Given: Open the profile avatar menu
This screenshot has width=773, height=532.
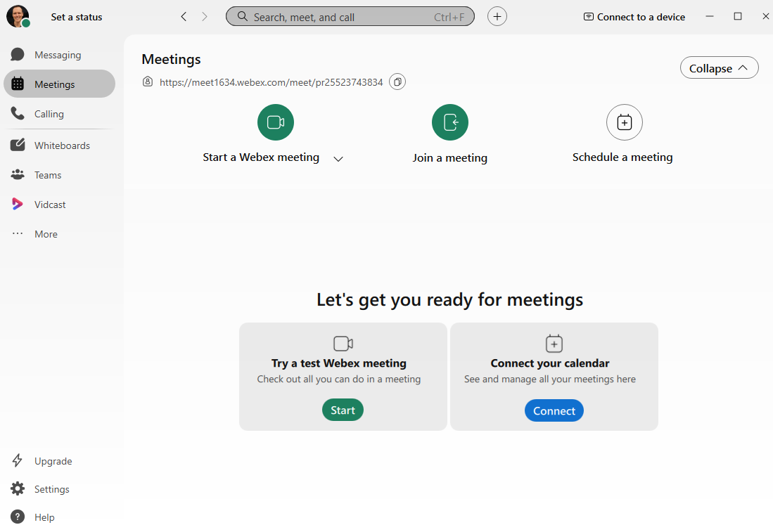Looking at the screenshot, I should pos(18,15).
